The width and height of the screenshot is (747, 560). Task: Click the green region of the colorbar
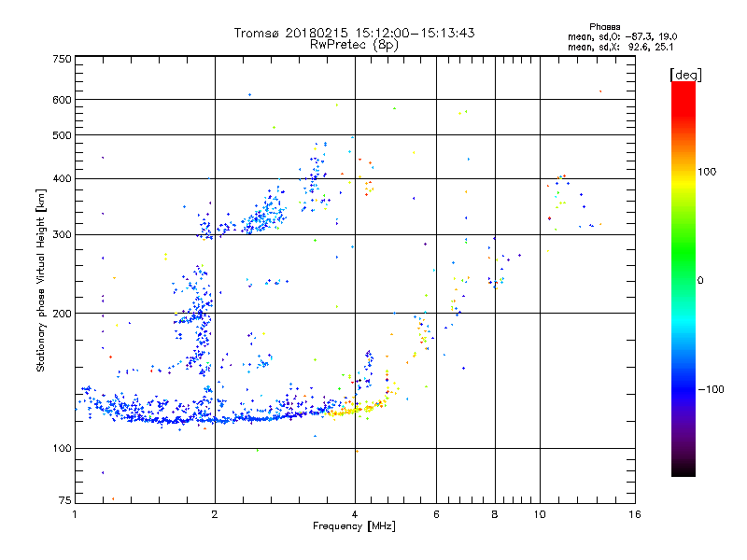coord(684,252)
